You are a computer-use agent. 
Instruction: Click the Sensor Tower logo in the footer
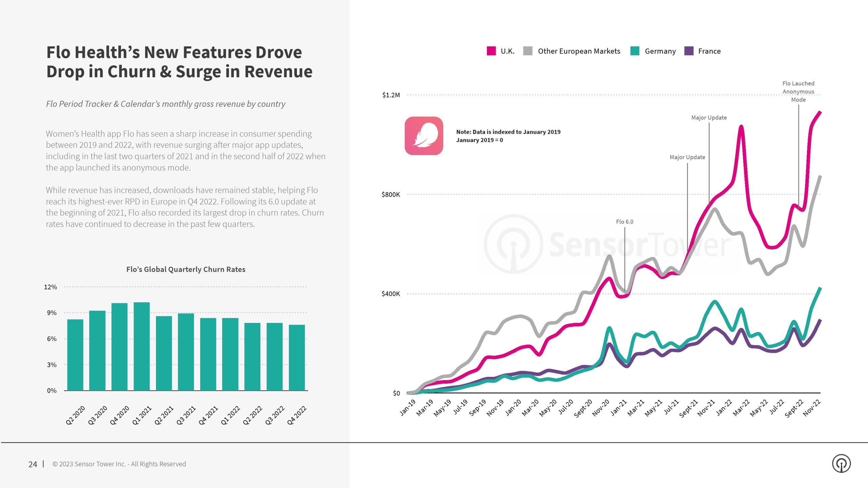point(841,463)
